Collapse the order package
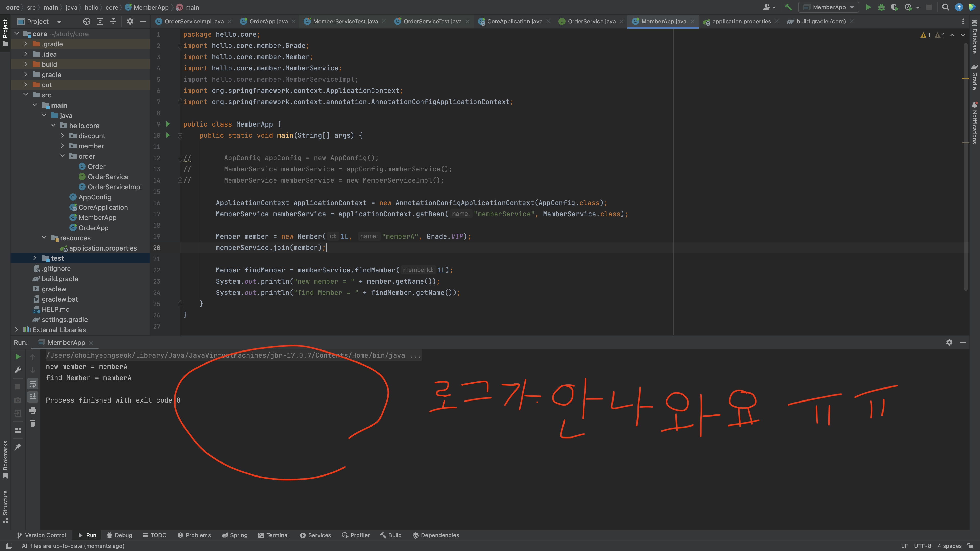This screenshot has width=980, height=551. point(62,156)
